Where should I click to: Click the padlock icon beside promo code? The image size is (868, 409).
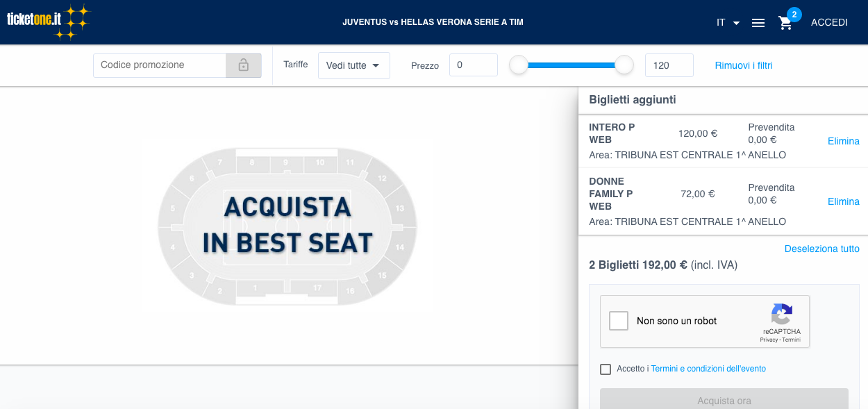[x=244, y=65]
